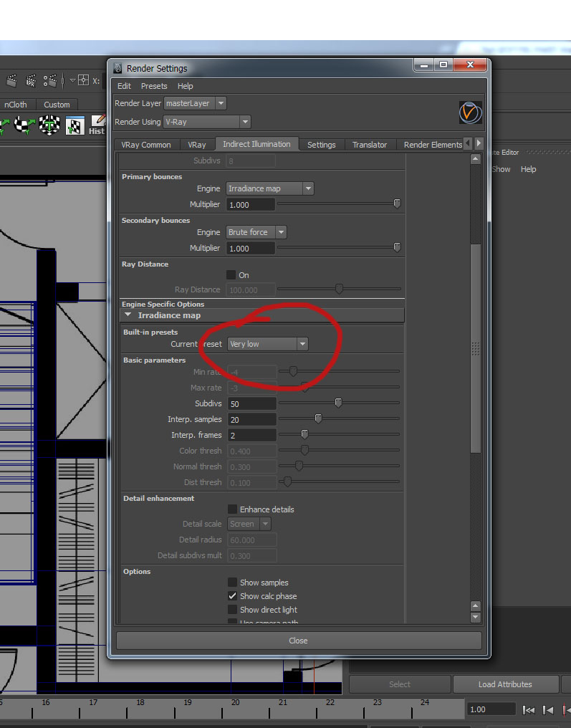The width and height of the screenshot is (571, 728).
Task: Click the bottom scroll up arrow in Render Settings
Action: coord(476,606)
